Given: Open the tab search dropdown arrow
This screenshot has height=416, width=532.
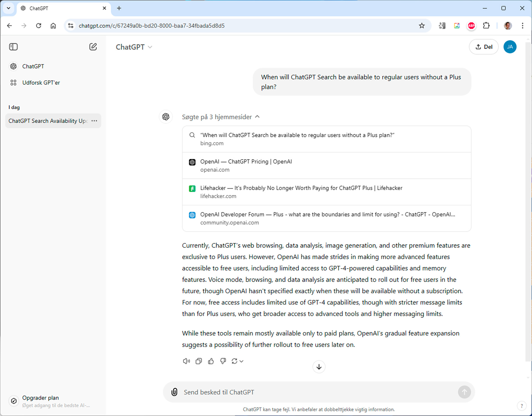Looking at the screenshot, I should [x=9, y=8].
